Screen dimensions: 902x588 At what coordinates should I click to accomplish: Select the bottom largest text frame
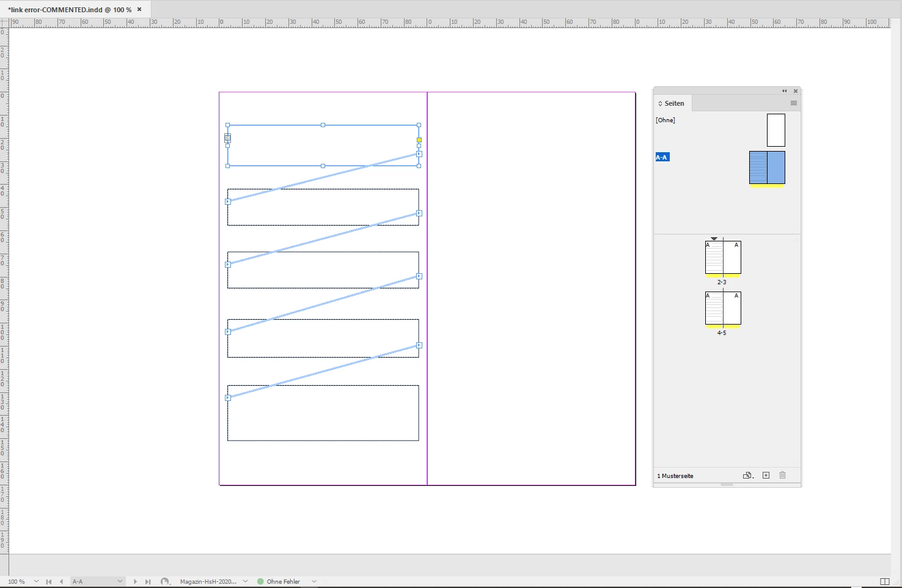pos(323,413)
